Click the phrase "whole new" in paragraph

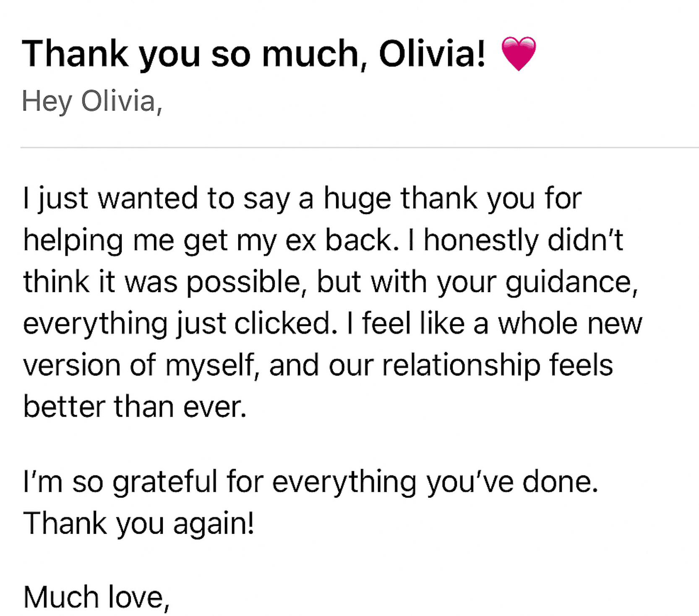click(570, 324)
